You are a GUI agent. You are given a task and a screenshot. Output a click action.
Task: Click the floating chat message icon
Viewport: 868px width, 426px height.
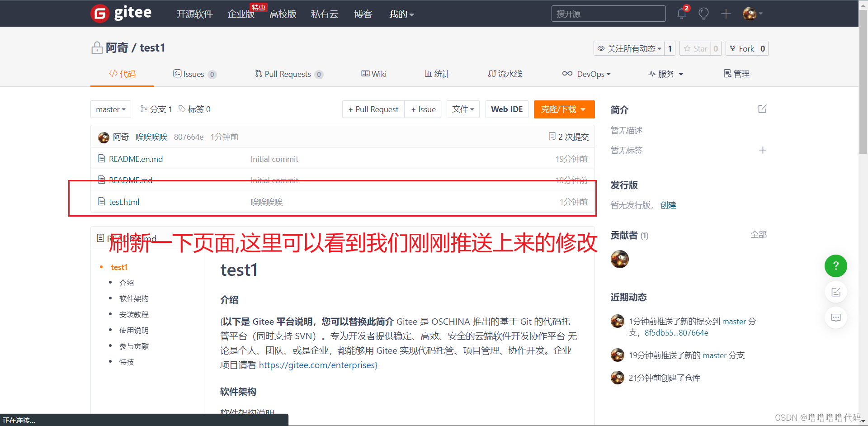click(835, 317)
